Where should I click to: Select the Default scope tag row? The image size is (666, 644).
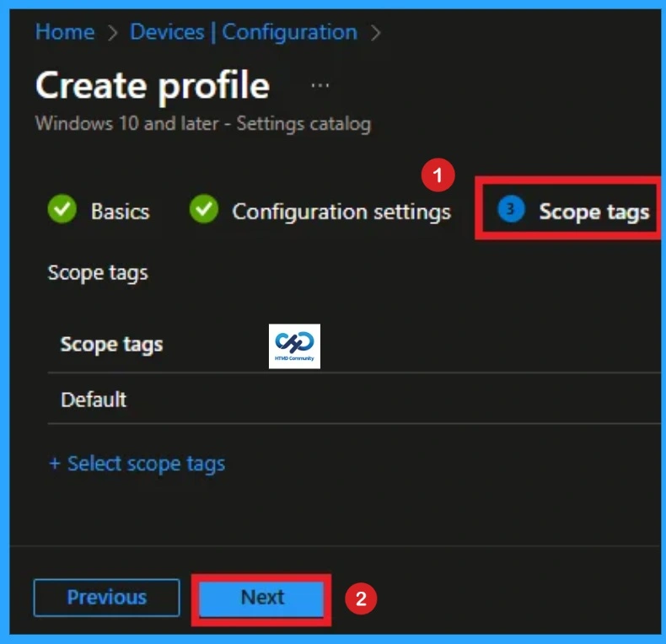tap(354, 400)
